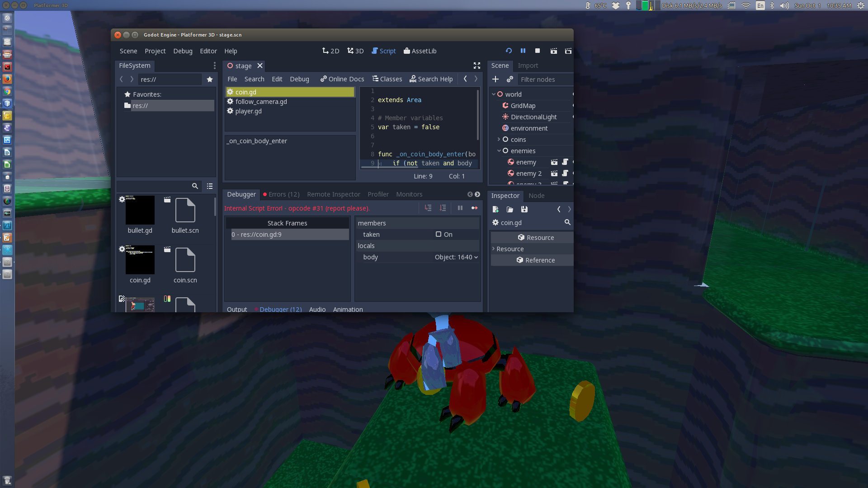
Task: Expand the coins node in scene tree
Action: tap(499, 139)
